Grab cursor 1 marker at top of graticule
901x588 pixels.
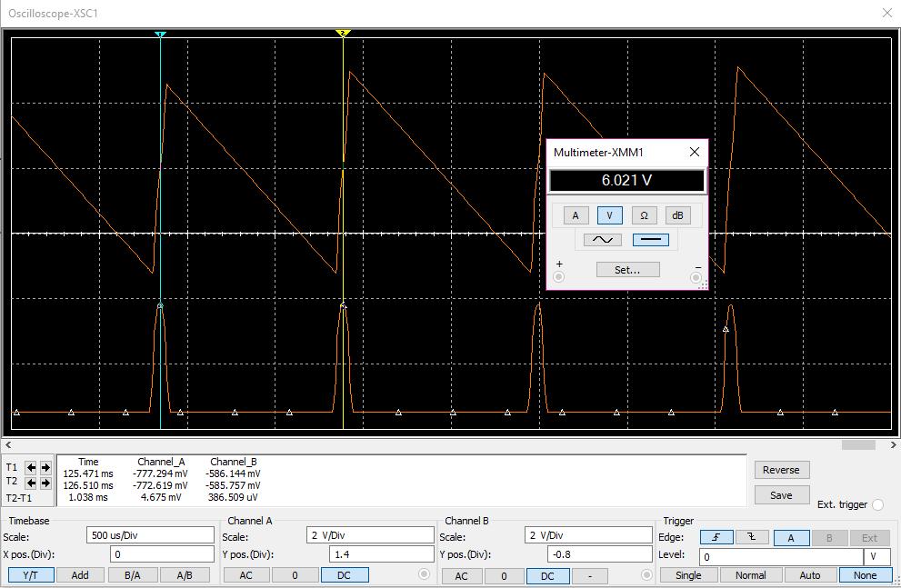click(160, 35)
